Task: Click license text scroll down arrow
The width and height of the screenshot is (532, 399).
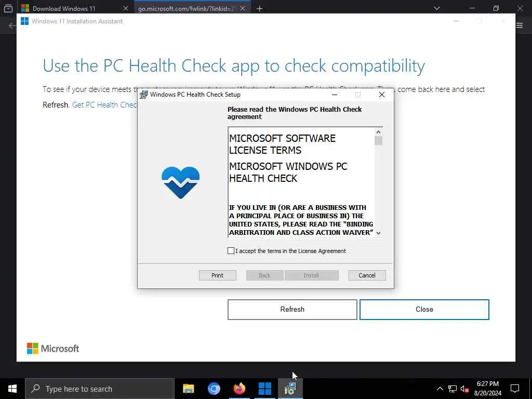Action: [379, 233]
